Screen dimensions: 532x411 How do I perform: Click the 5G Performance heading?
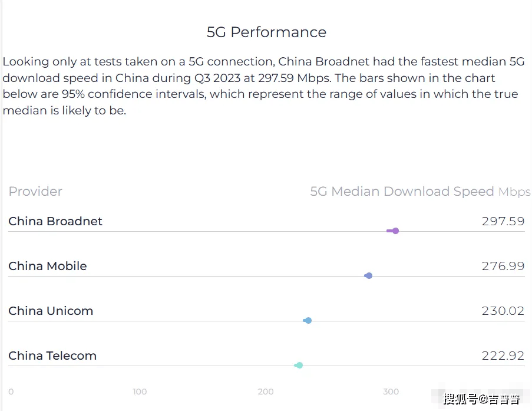(266, 32)
